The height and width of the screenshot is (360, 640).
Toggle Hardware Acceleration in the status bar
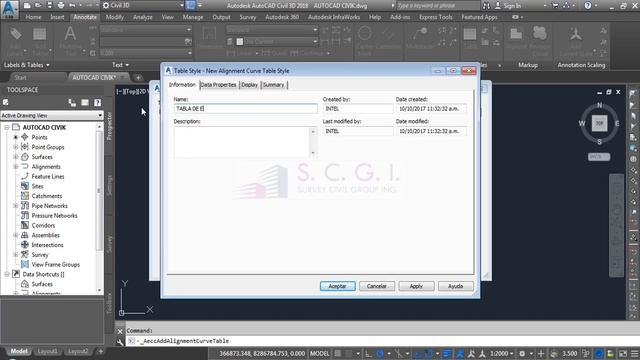(599, 353)
